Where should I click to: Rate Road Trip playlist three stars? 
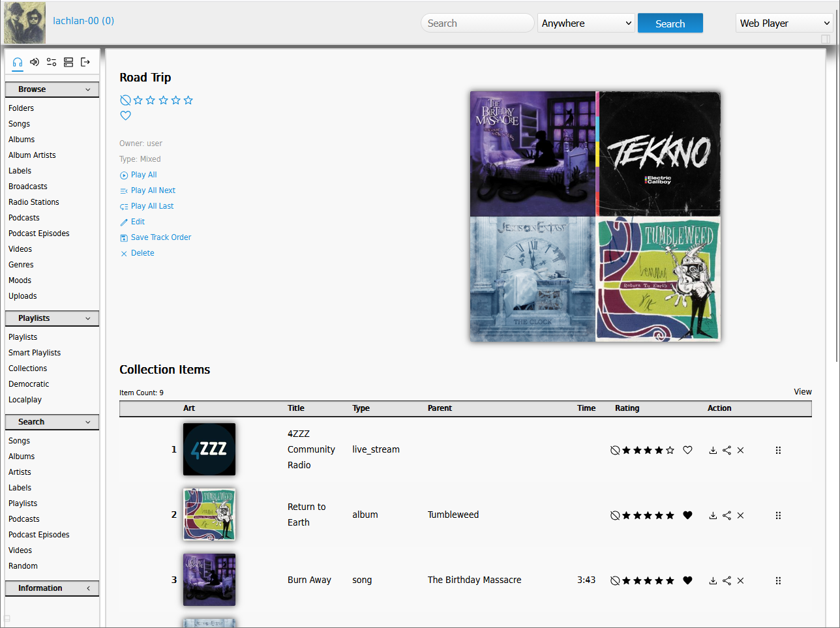coord(163,100)
